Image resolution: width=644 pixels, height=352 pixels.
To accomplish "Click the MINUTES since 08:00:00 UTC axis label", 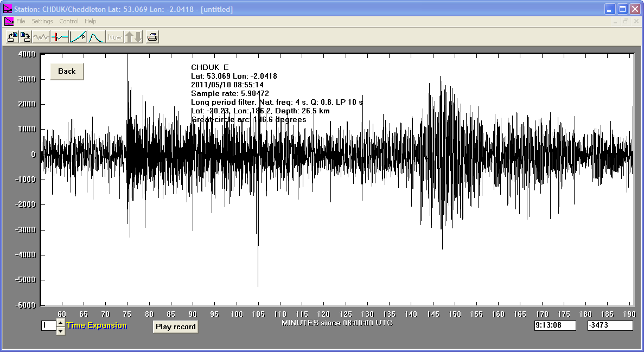I will pyautogui.click(x=337, y=323).
